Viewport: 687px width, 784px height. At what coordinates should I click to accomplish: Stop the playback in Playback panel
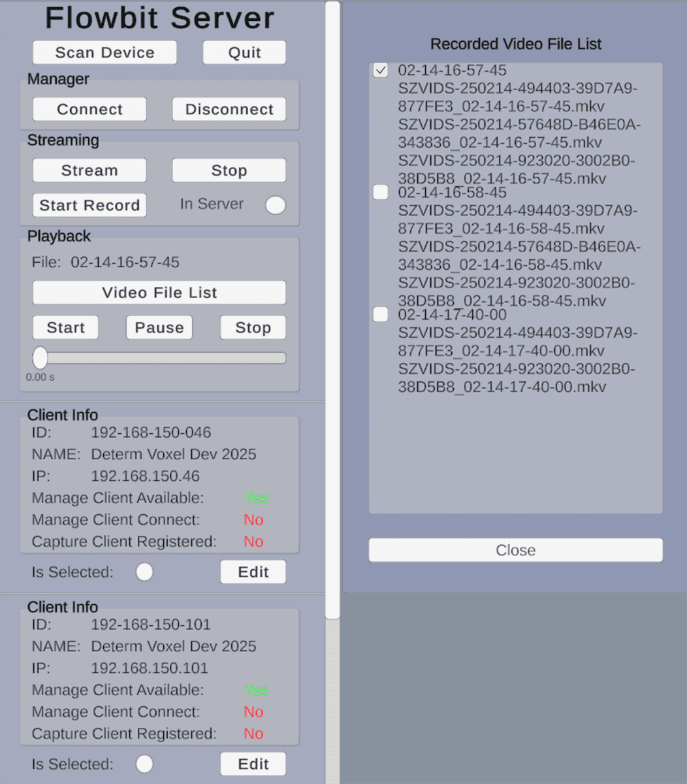click(253, 327)
